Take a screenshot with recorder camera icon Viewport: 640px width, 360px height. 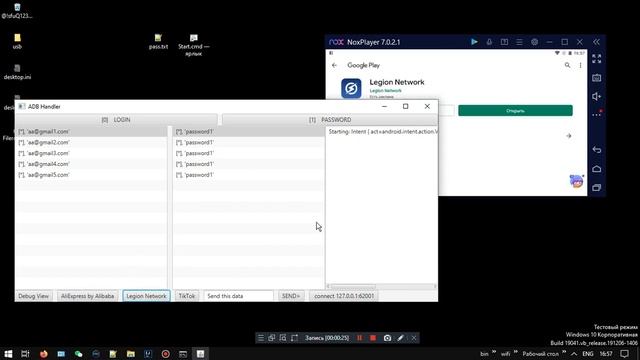[x=387, y=338]
